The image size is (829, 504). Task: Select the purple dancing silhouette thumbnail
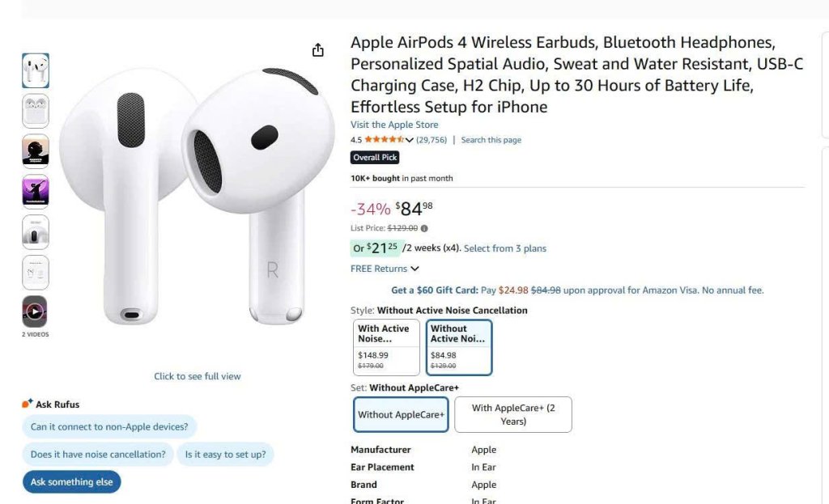[x=36, y=192]
